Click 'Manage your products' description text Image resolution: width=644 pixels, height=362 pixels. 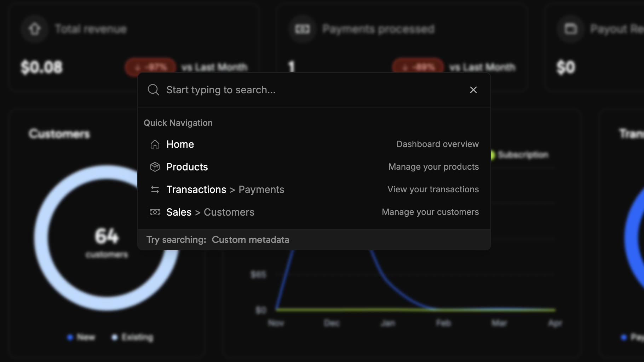433,167
